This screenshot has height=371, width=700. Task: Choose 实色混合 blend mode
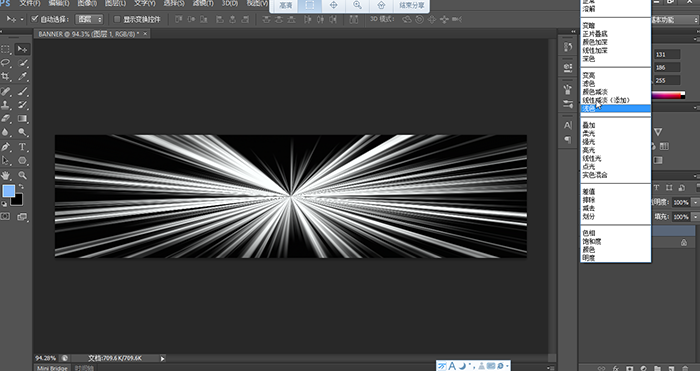pyautogui.click(x=615, y=175)
